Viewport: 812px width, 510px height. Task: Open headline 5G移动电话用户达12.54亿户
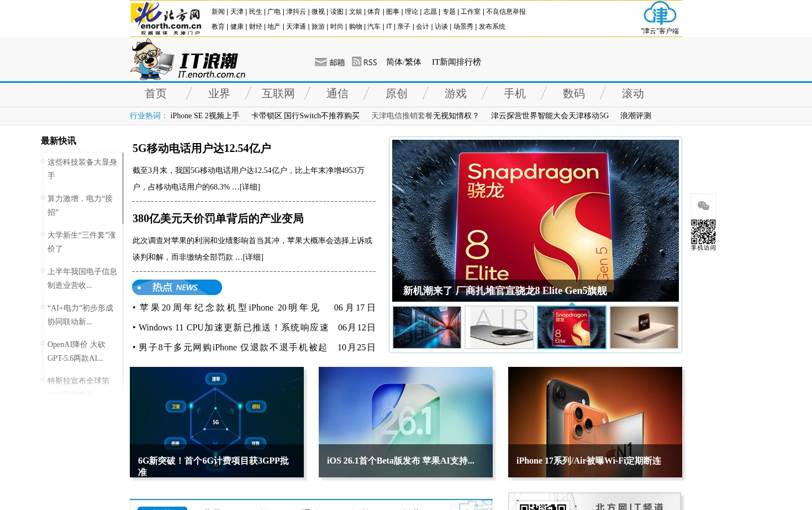tap(202, 148)
